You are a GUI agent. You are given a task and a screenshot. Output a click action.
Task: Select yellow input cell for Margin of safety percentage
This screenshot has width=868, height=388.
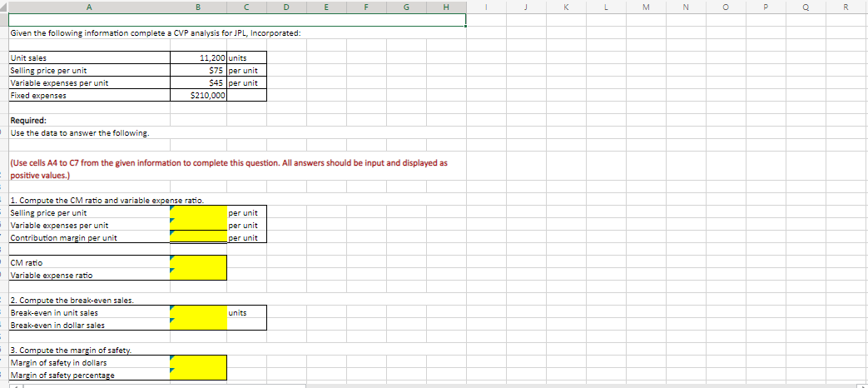pyautogui.click(x=198, y=374)
